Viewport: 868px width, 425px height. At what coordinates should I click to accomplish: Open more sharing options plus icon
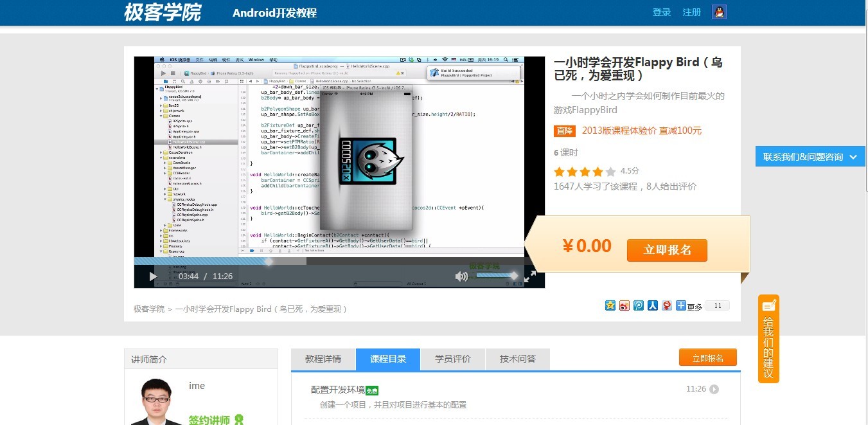click(x=681, y=305)
